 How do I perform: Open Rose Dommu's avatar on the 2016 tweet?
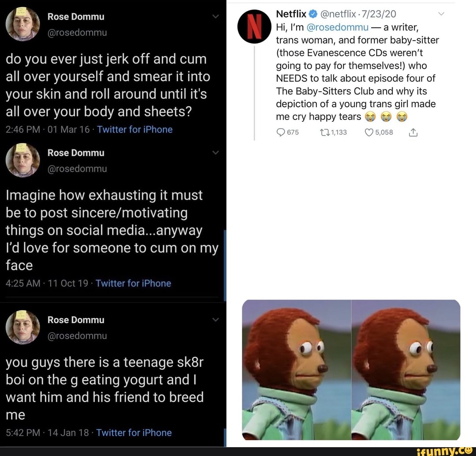click(22, 24)
